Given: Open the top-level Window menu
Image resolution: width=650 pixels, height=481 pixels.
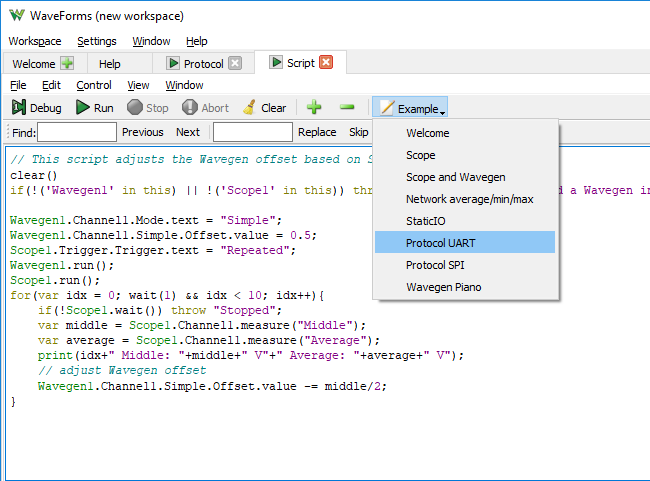Looking at the screenshot, I should pyautogui.click(x=151, y=41).
